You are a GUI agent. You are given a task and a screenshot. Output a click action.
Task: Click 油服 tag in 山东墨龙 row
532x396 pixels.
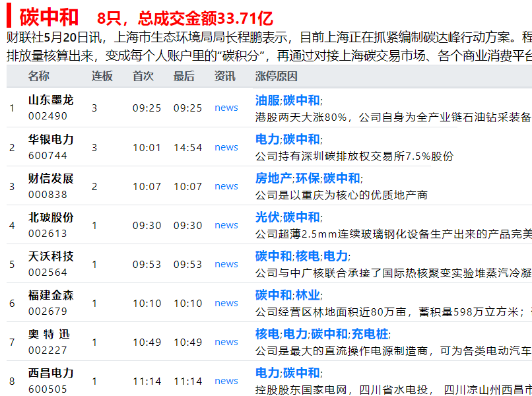click(x=267, y=100)
